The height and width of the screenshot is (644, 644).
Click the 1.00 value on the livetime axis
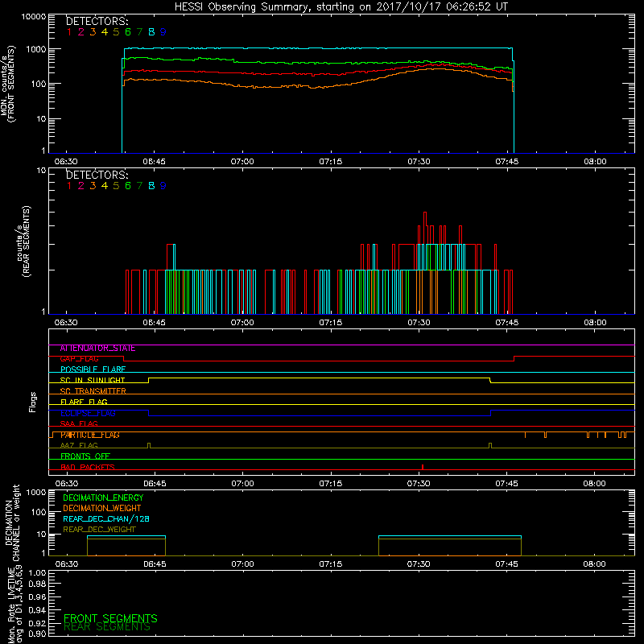37,573
